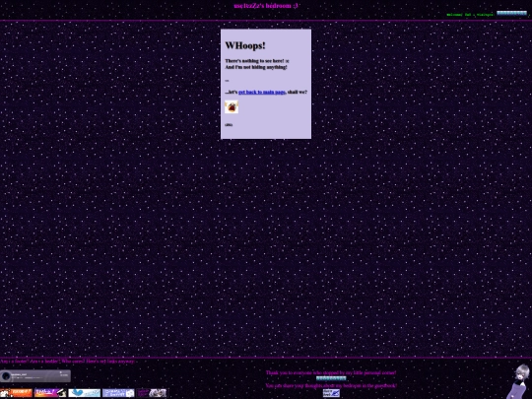This screenshot has width=532, height=399.
Task: Click the 'Thank you to everyone who stopped by' text
Action: (331, 372)
